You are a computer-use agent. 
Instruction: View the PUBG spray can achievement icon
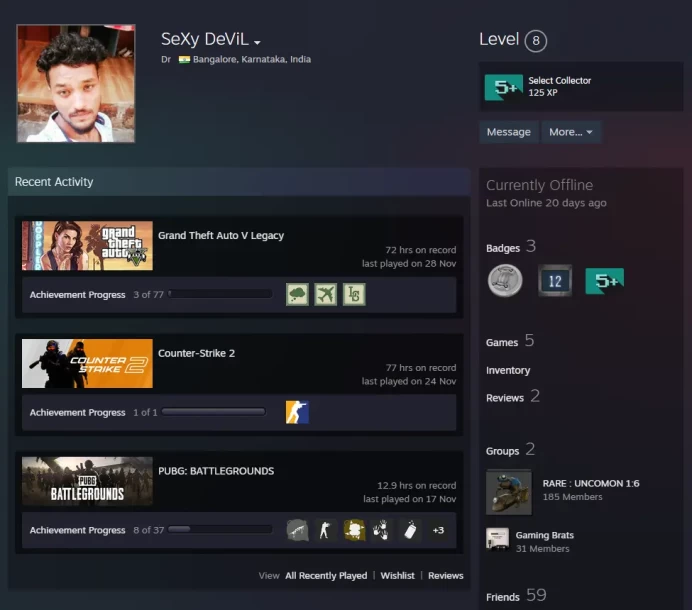click(x=410, y=530)
